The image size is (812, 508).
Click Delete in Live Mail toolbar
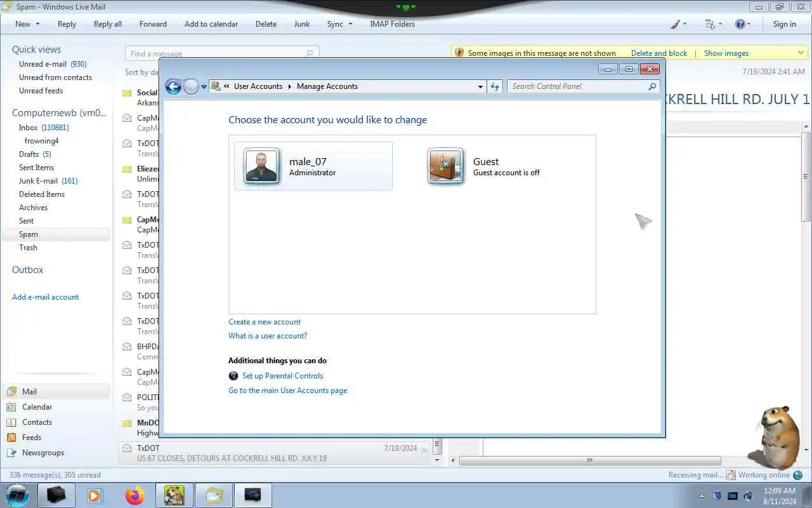(x=266, y=24)
